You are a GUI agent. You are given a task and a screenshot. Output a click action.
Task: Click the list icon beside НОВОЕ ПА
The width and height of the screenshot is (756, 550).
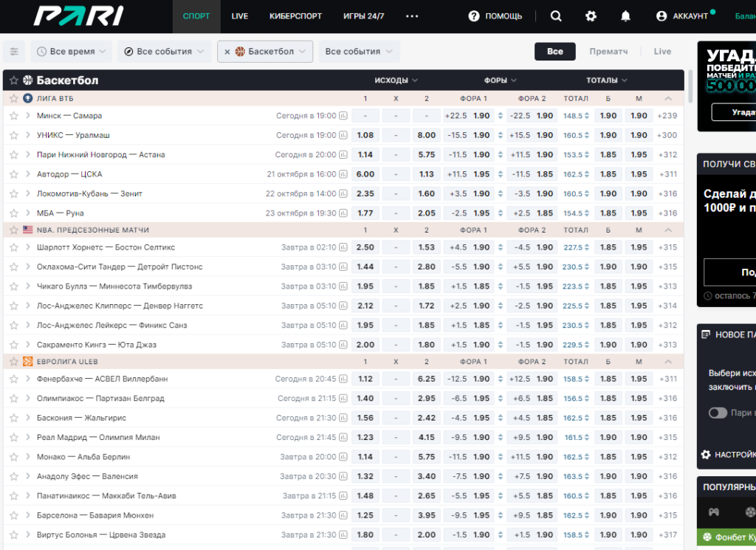point(706,334)
